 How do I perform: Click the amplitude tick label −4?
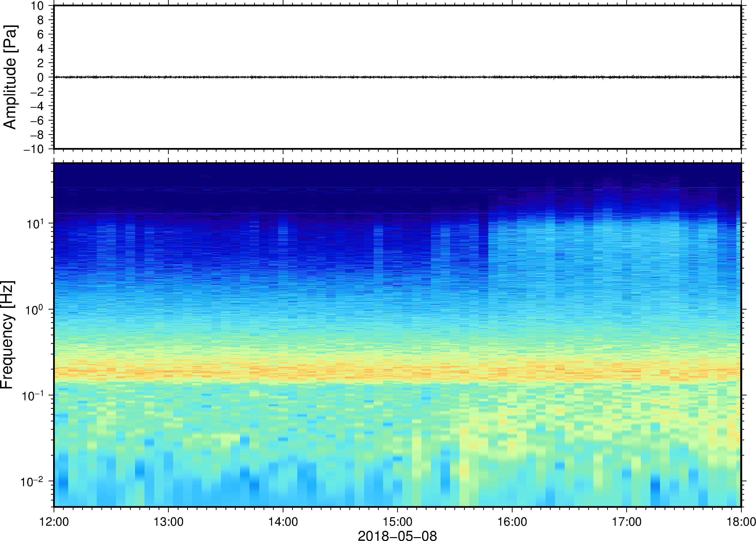coord(37,106)
